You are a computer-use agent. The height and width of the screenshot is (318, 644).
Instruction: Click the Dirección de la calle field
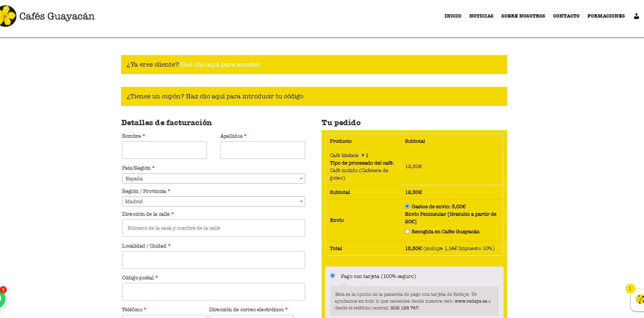[214, 228]
